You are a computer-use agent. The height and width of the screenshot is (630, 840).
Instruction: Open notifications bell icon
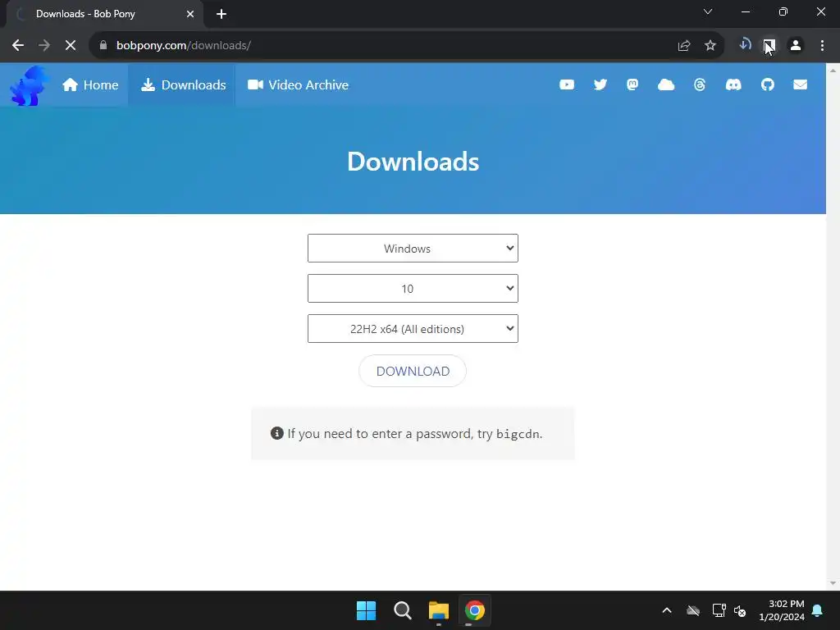[x=818, y=610]
